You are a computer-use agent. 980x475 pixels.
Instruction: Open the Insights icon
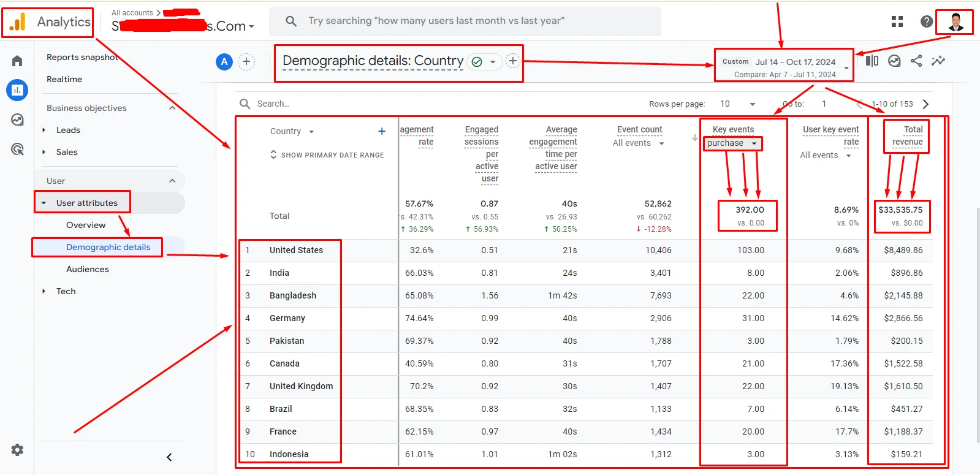[894, 61]
